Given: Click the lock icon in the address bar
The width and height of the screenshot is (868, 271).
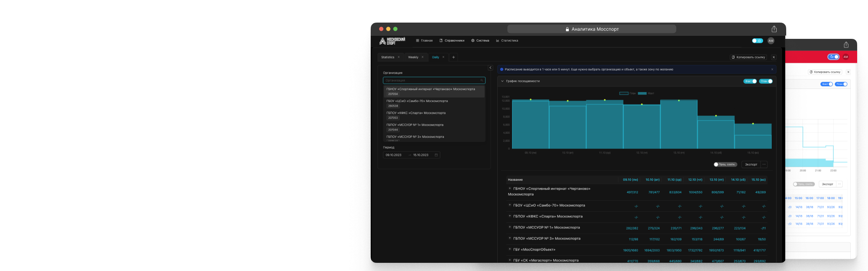Looking at the screenshot, I should [567, 29].
